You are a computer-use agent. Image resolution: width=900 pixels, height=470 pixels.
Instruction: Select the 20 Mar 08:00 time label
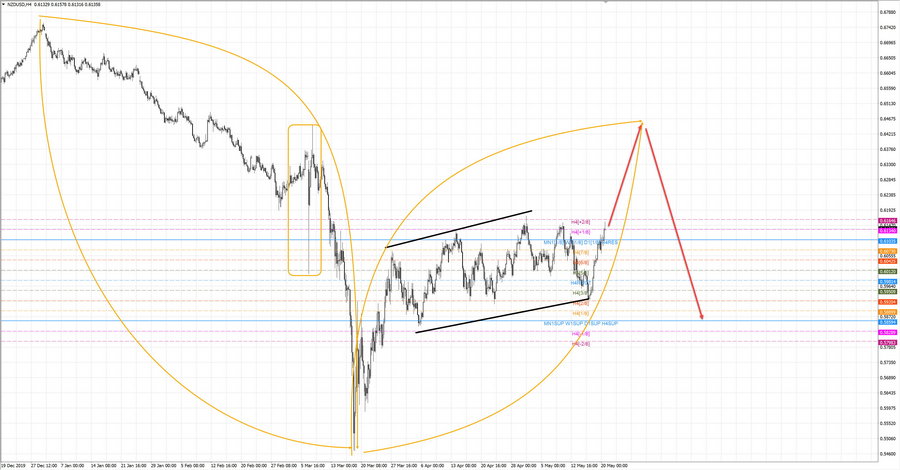374,466
